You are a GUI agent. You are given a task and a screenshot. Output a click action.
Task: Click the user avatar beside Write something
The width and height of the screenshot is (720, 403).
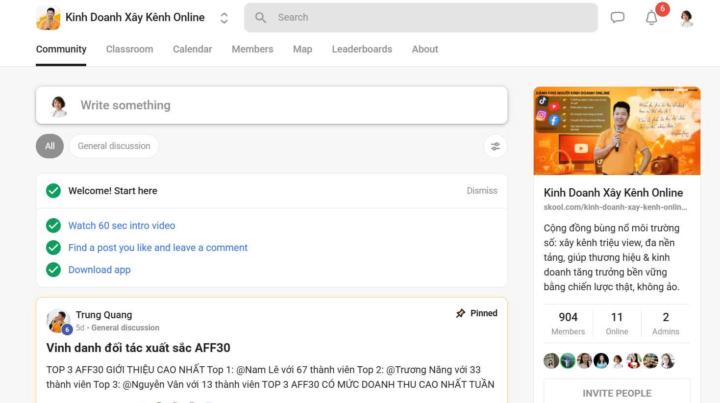[x=58, y=106]
